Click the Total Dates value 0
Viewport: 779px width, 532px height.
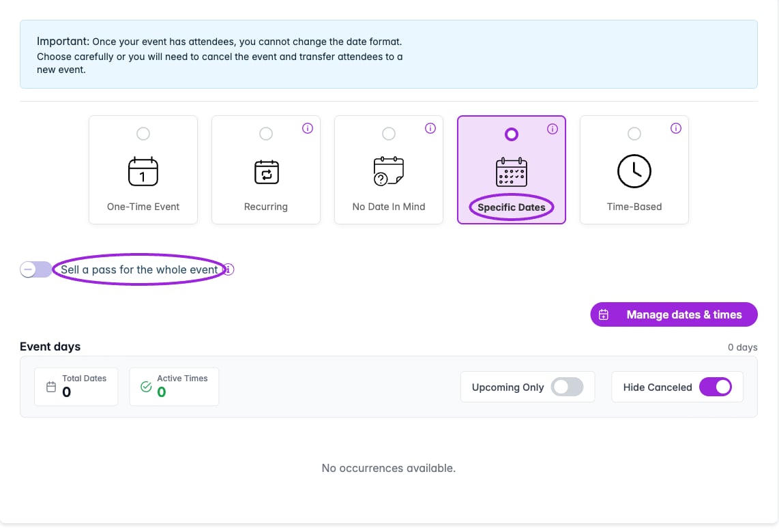coord(67,392)
